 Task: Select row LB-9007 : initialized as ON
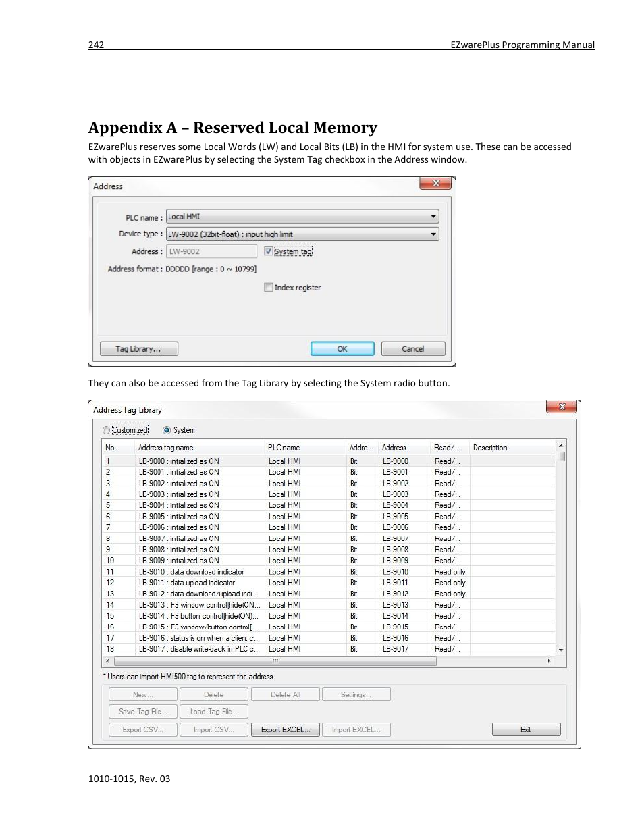pos(329,538)
